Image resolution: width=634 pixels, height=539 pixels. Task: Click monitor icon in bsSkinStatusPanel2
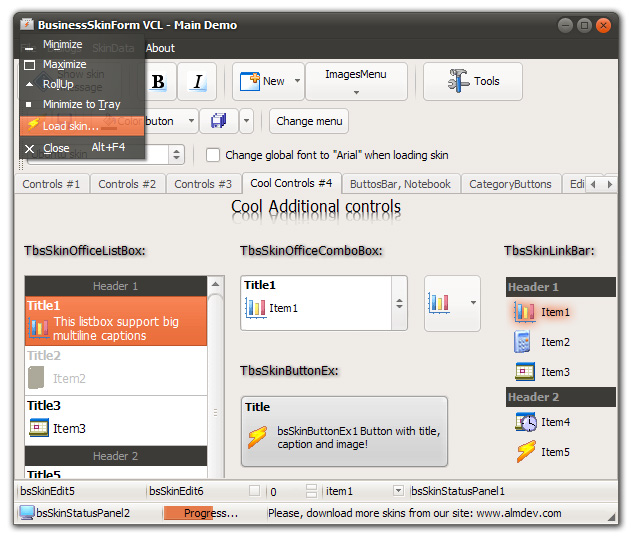pos(27,513)
